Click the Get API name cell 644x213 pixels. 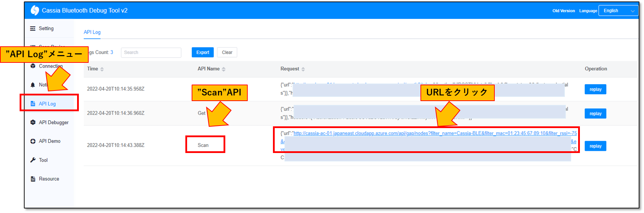[201, 113]
